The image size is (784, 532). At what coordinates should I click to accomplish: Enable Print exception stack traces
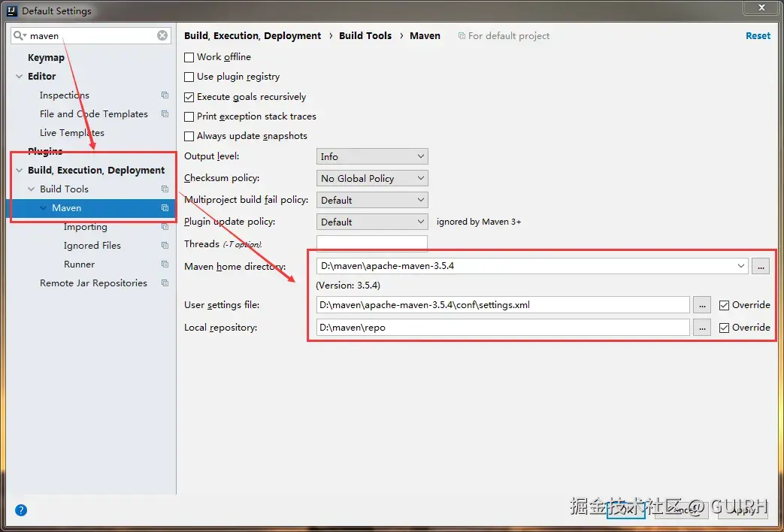(x=189, y=117)
